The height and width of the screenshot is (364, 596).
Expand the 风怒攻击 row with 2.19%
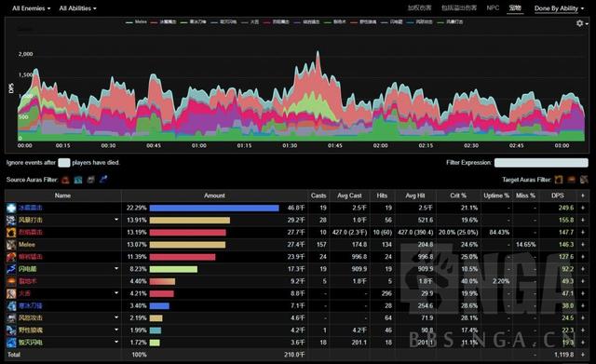click(x=116, y=317)
